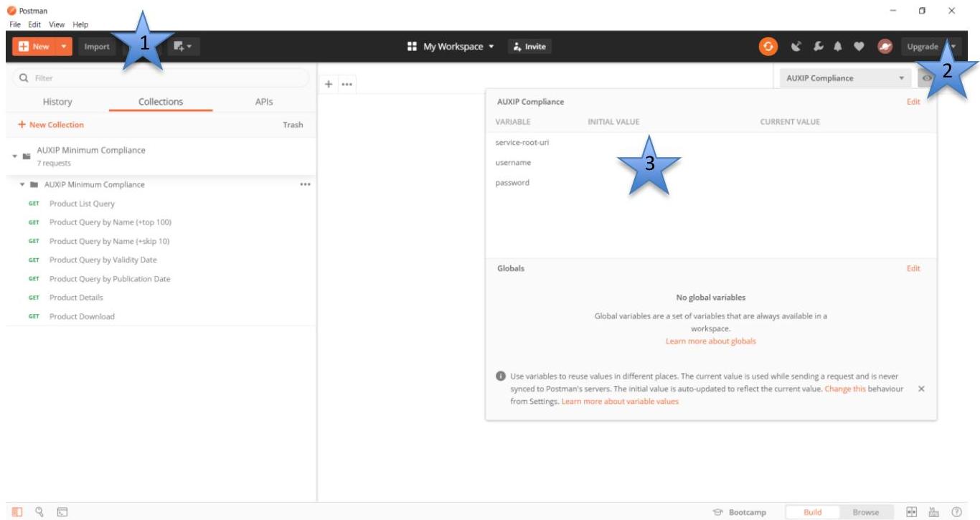Image resolution: width=980 pixels, height=520 pixels.
Task: Open Learn more about variable values
Action: point(620,401)
